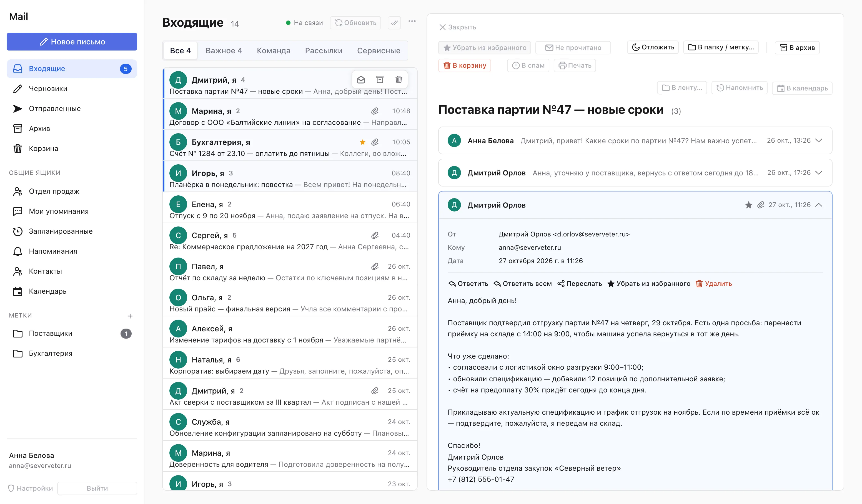
Task: Mark Дмитрий thread as read via envelope icon
Action: (361, 80)
